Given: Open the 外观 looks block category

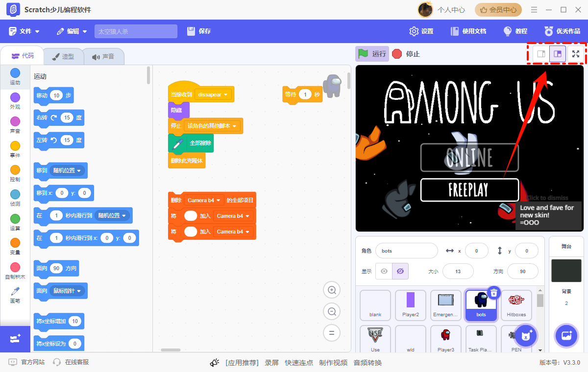Looking at the screenshot, I should pyautogui.click(x=15, y=101).
